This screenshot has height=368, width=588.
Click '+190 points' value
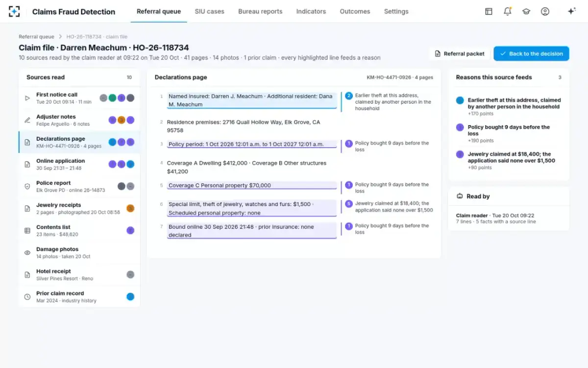[x=480, y=141]
